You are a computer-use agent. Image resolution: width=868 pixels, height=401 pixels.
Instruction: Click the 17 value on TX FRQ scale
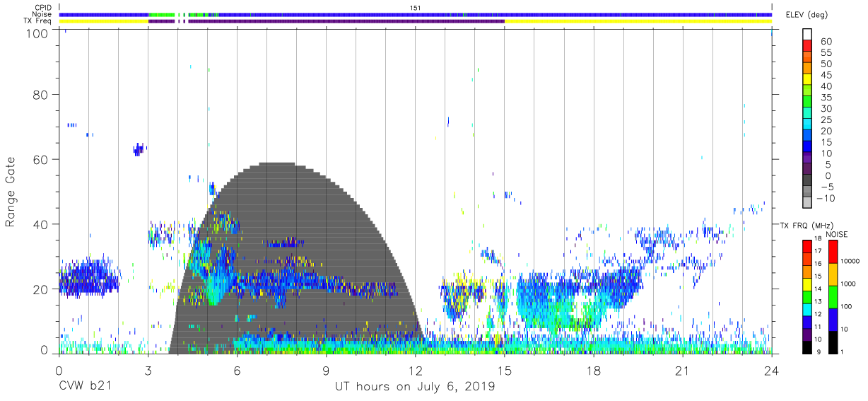817,251
